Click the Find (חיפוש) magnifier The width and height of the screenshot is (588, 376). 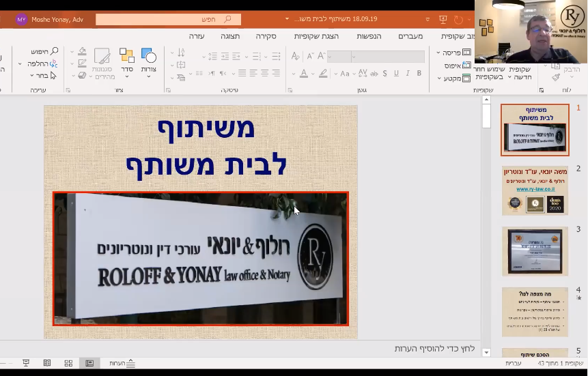pos(55,50)
